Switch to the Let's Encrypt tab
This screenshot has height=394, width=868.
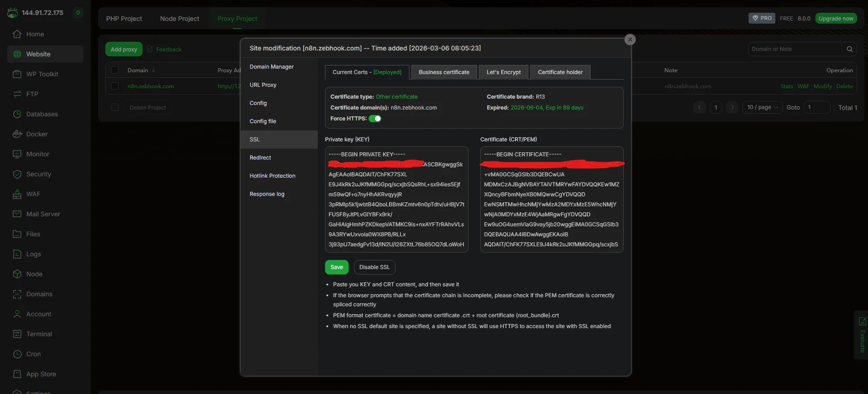[x=503, y=72]
